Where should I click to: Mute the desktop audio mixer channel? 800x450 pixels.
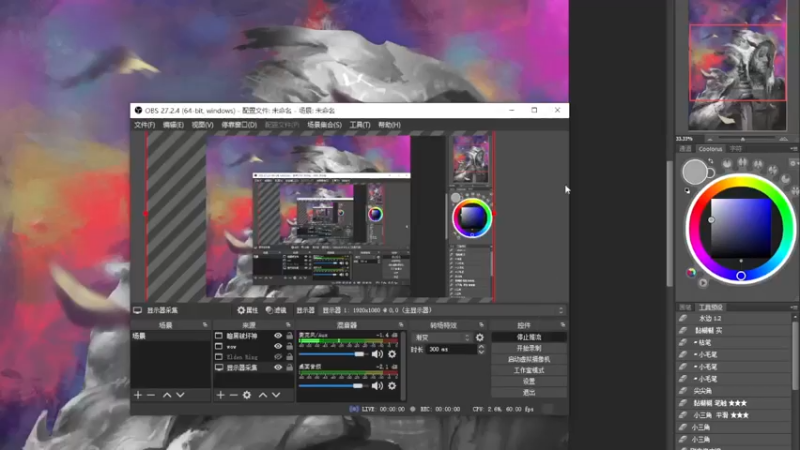tap(377, 386)
